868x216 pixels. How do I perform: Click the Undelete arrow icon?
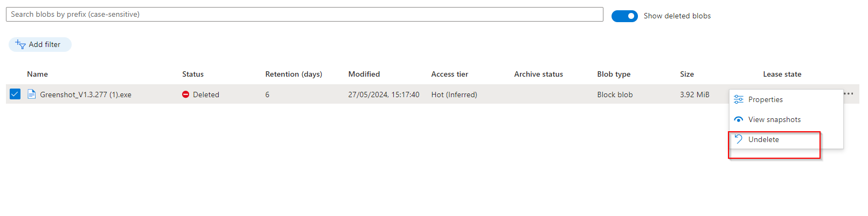[x=739, y=139]
